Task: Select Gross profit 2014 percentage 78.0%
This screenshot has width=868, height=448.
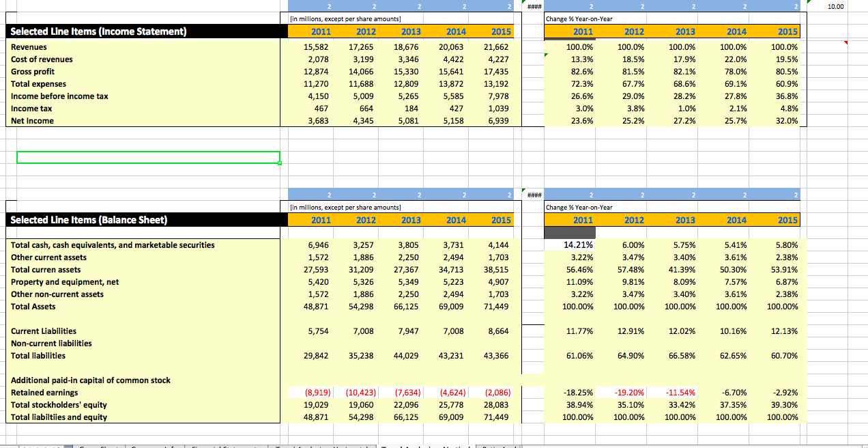Action: coord(735,72)
